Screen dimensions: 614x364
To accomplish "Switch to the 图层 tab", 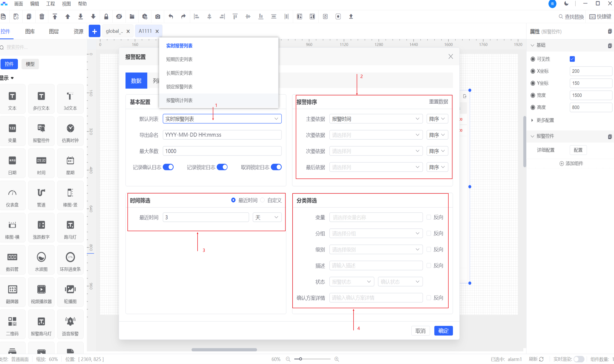I will (x=54, y=31).
